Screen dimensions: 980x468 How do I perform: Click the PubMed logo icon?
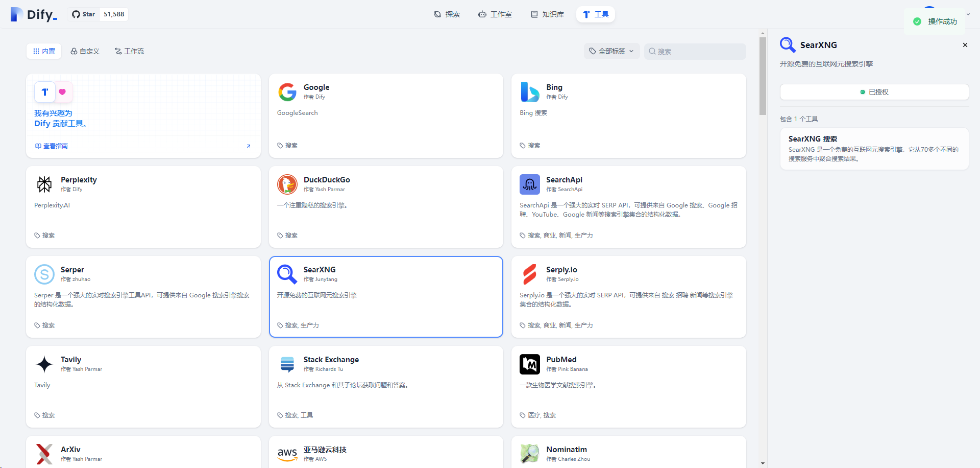pyautogui.click(x=530, y=364)
